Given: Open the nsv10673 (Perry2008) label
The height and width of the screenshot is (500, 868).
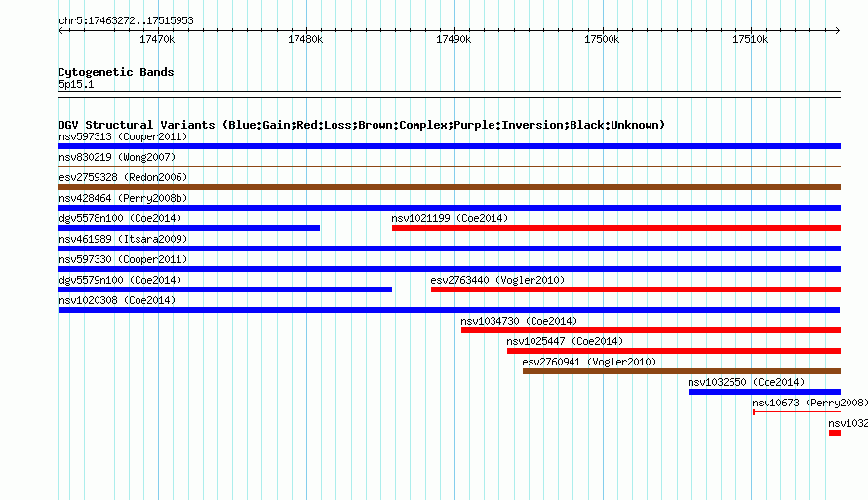Looking at the screenshot, I should pyautogui.click(x=809, y=403).
